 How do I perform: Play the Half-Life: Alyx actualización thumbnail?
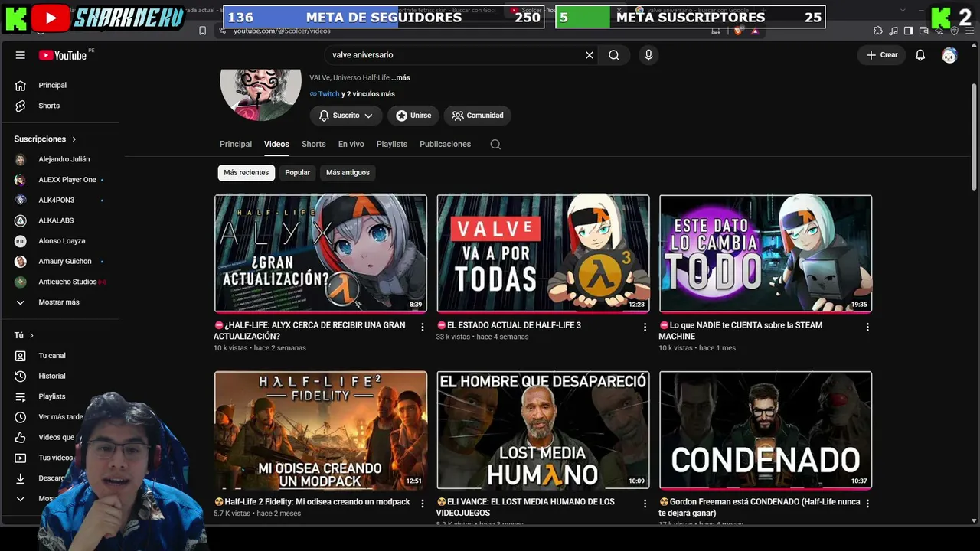point(321,253)
